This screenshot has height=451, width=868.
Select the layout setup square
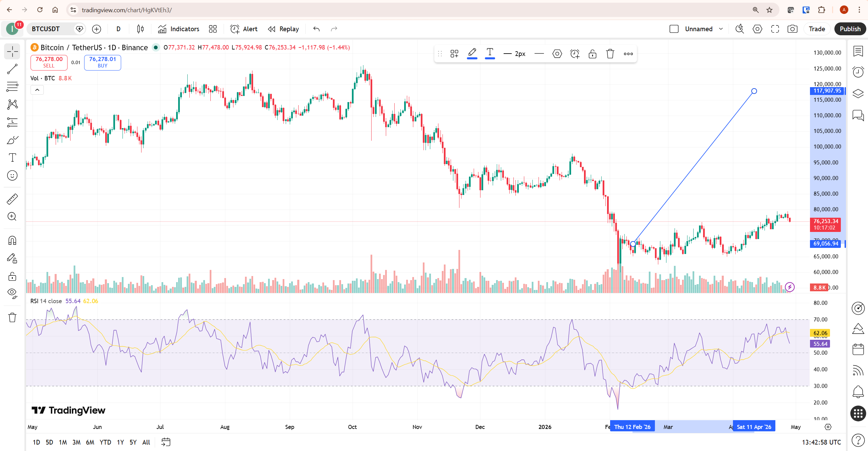coord(674,29)
